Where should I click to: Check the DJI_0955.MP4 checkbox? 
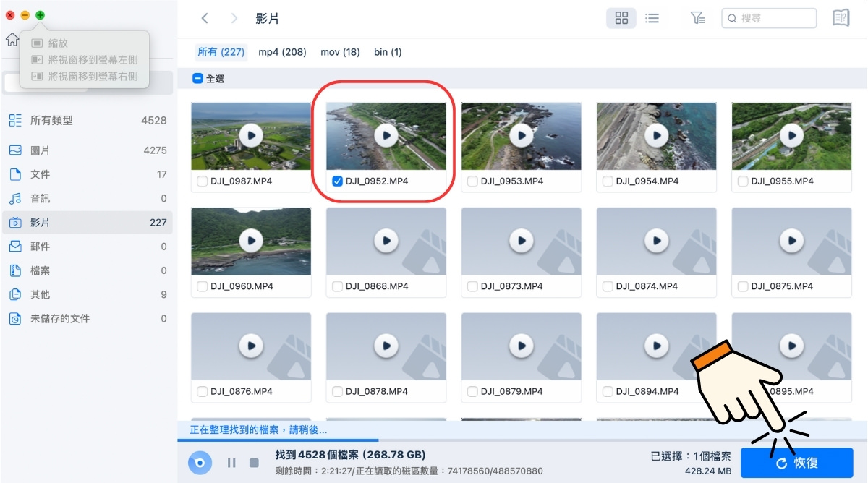click(743, 181)
